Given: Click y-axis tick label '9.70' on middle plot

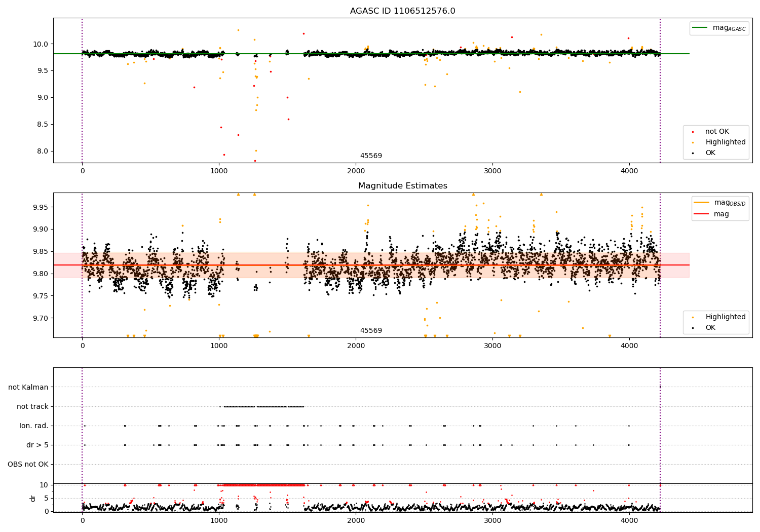Looking at the screenshot, I should [41, 318].
